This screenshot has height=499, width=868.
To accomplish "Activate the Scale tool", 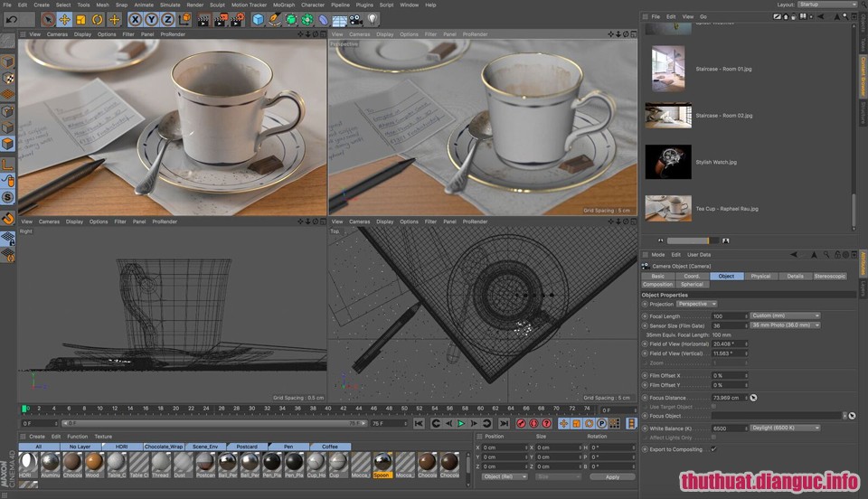I will (x=80, y=20).
